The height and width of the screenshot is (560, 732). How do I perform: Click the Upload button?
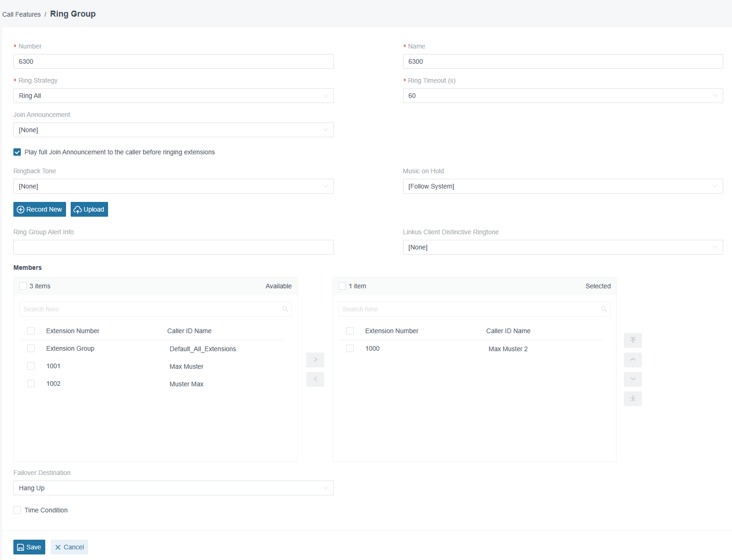coord(89,209)
